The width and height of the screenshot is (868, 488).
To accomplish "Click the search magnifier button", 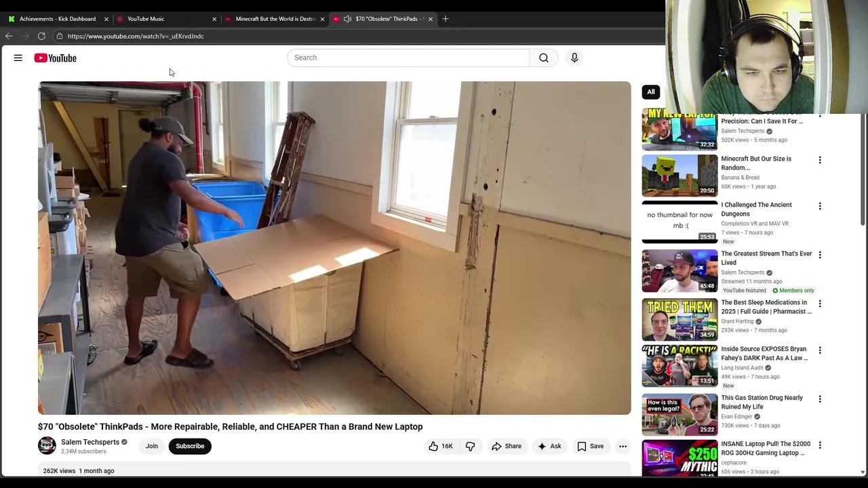I will point(543,58).
